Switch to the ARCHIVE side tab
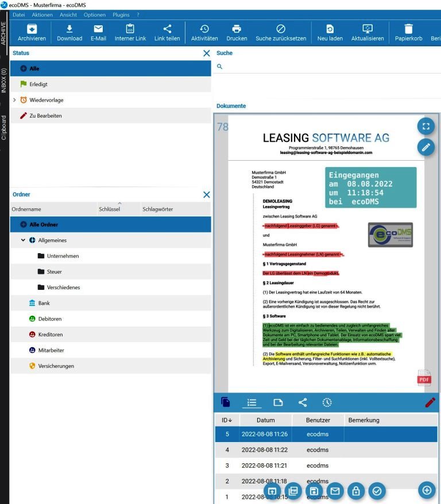The image size is (441, 504). [3, 33]
